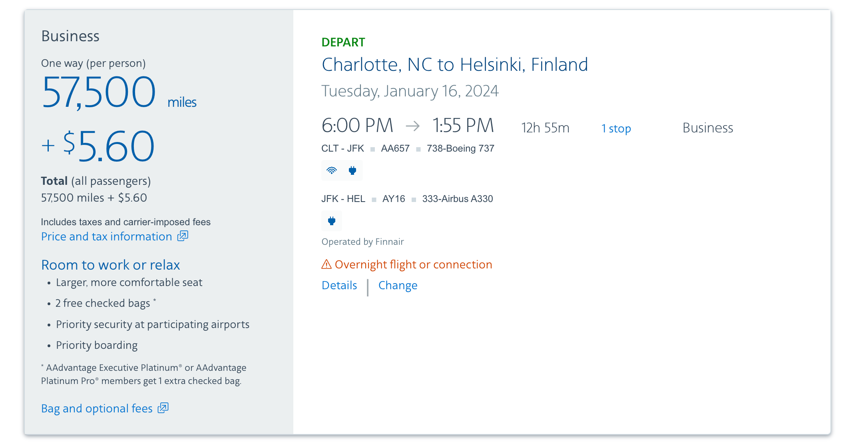Click the external link icon after Price and tax information
868x444 pixels.
[183, 236]
